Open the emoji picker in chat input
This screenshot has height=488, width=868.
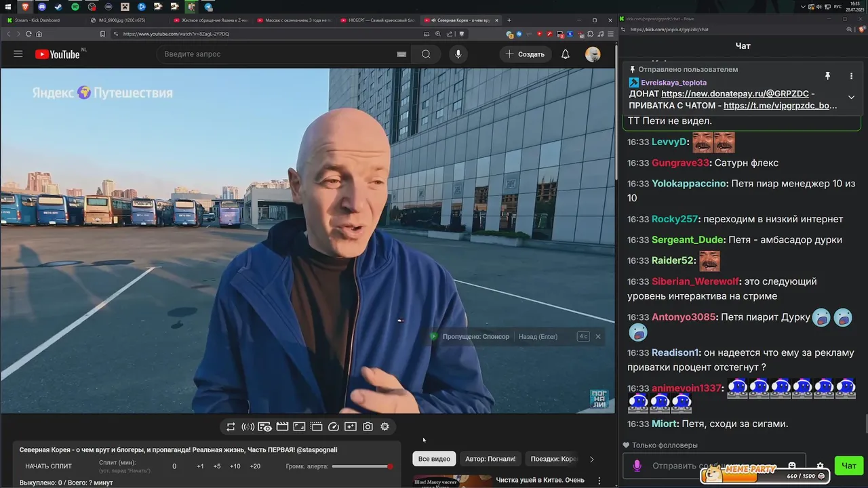[791, 466]
